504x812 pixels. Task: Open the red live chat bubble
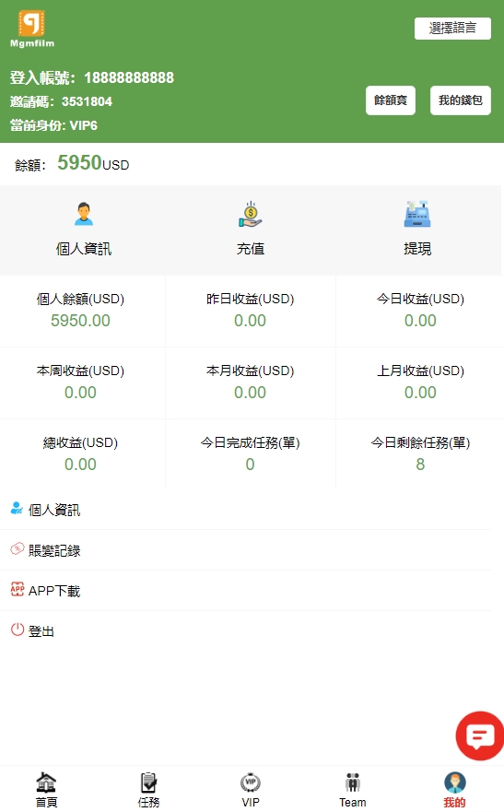coord(479,736)
